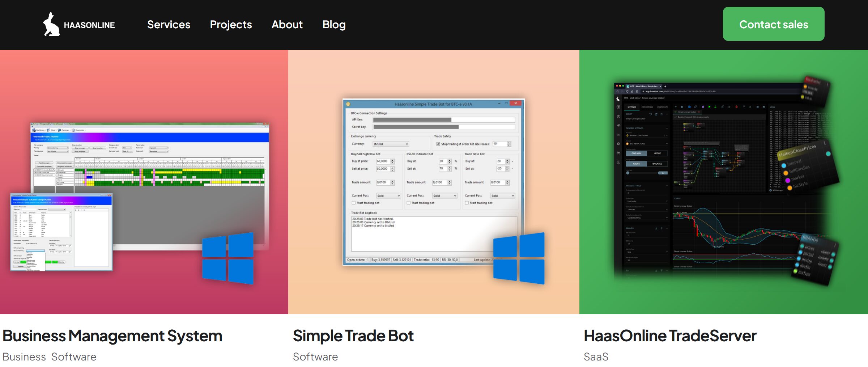This screenshot has width=868, height=367.
Task: Enable Stop trading if order list size reaches
Action: pos(438,144)
